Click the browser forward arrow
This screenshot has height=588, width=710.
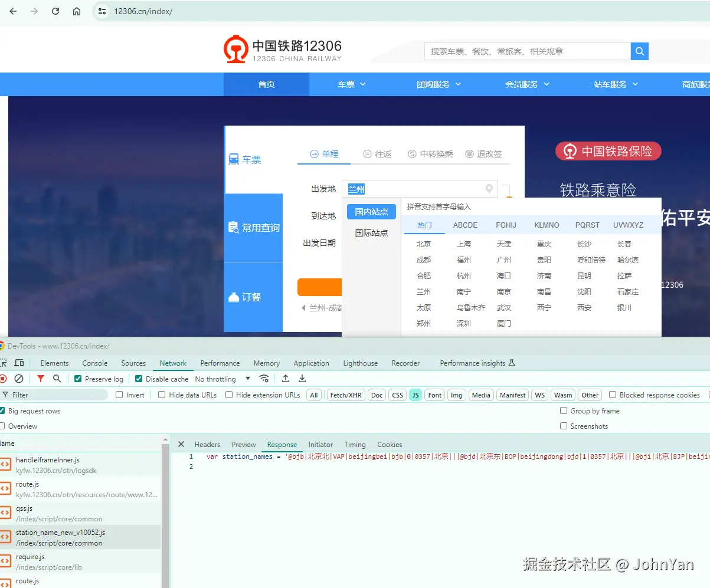point(34,11)
